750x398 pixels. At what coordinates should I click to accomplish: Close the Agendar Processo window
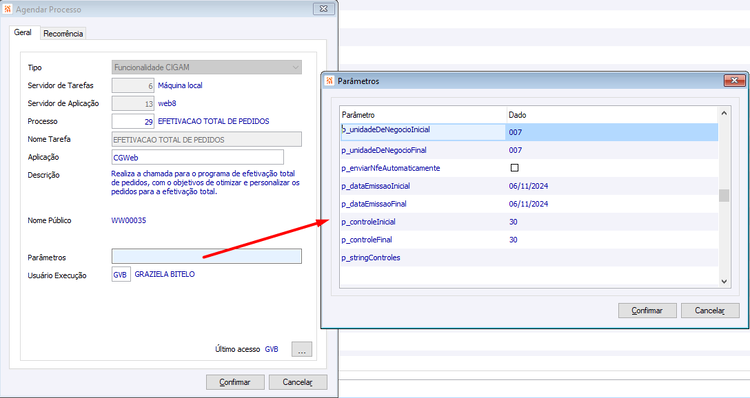(x=323, y=9)
